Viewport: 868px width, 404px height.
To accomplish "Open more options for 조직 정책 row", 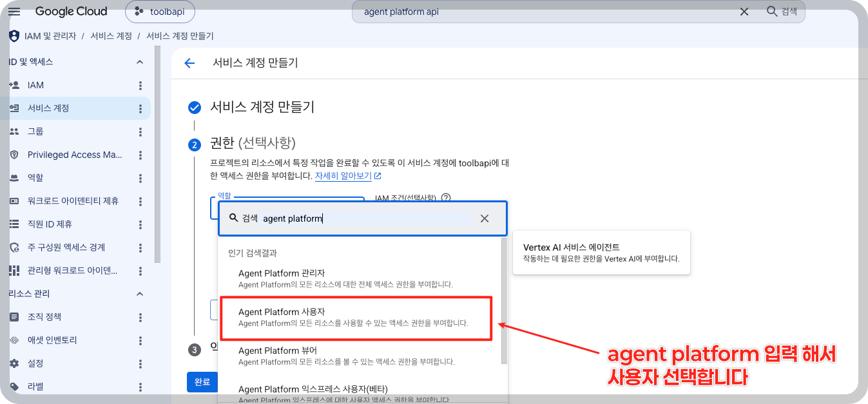I will (x=140, y=317).
